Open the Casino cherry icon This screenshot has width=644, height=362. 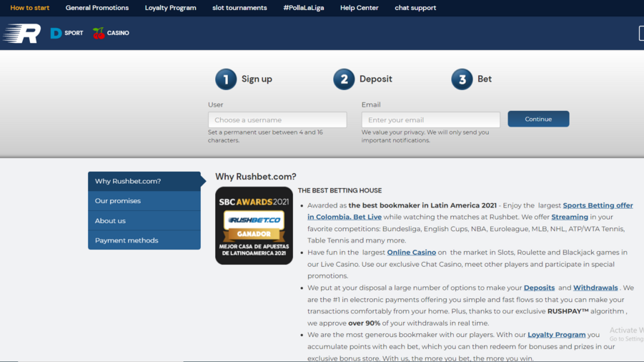coord(99,33)
